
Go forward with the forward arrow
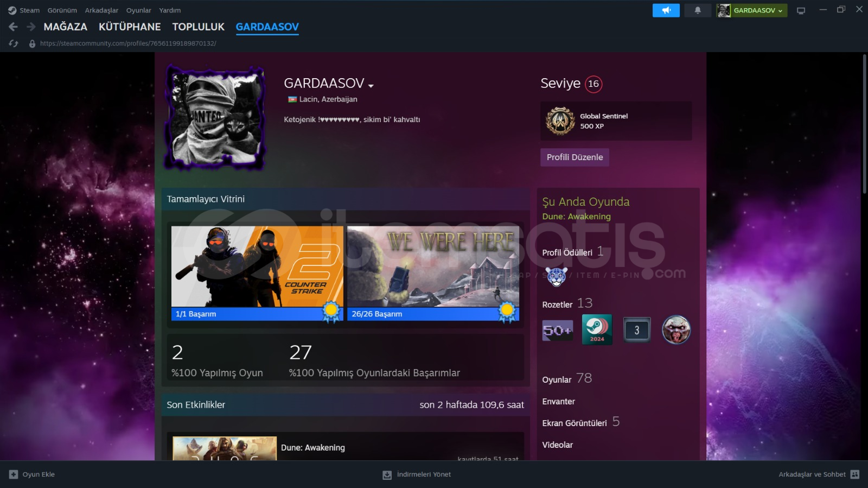[31, 27]
